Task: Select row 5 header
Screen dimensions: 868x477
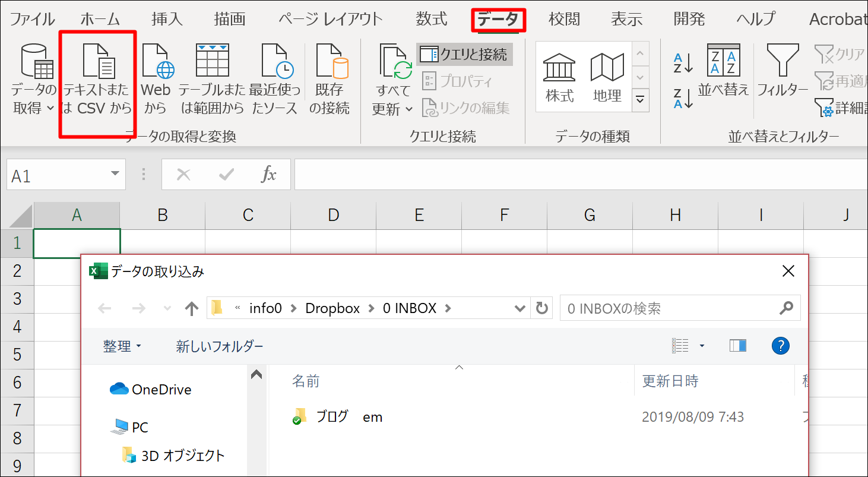Action: (17, 355)
